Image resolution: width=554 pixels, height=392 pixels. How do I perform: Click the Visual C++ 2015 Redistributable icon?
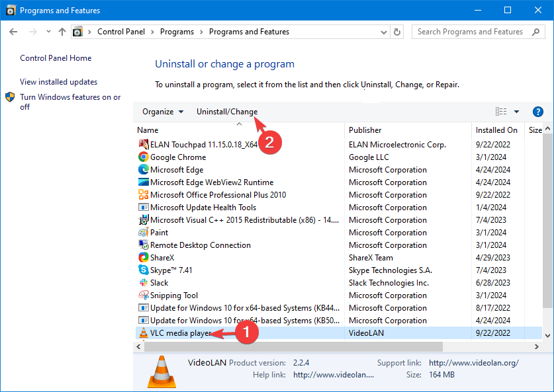point(143,220)
